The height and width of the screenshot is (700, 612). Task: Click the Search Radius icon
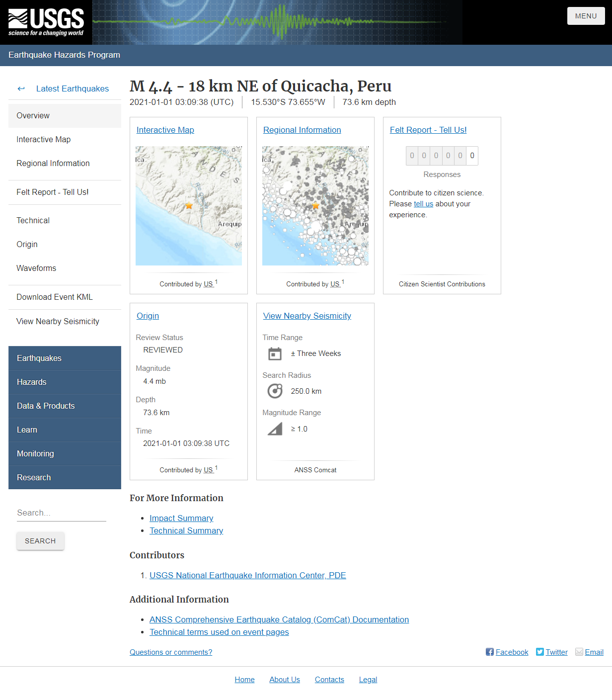[275, 391]
